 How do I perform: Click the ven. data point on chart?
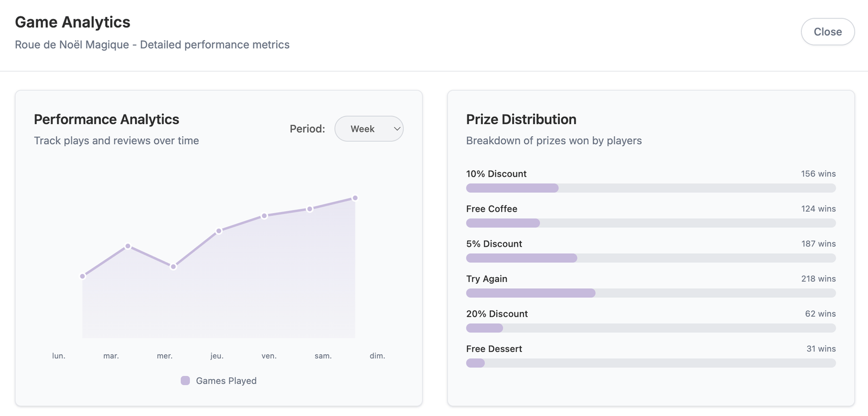(264, 216)
